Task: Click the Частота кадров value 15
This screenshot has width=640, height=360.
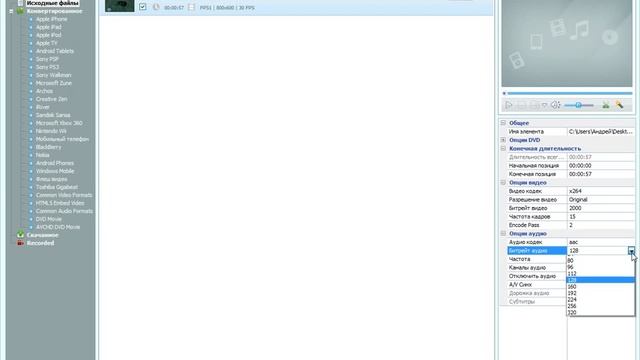Action: tap(601, 217)
